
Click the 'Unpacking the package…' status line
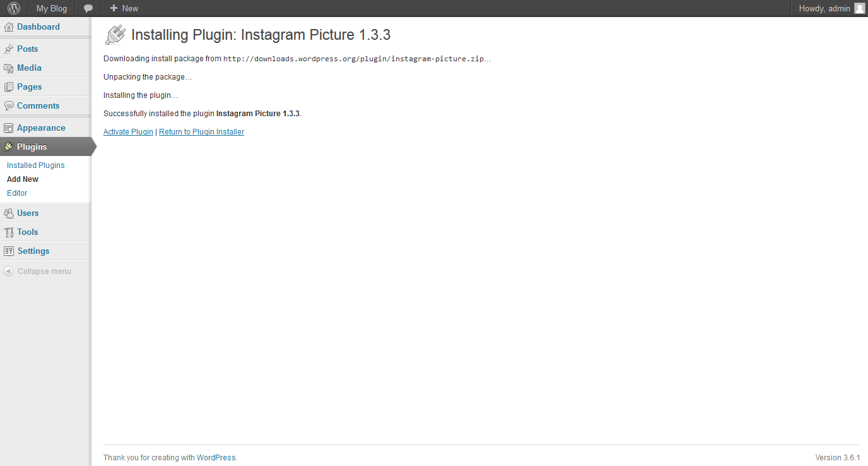click(x=148, y=77)
